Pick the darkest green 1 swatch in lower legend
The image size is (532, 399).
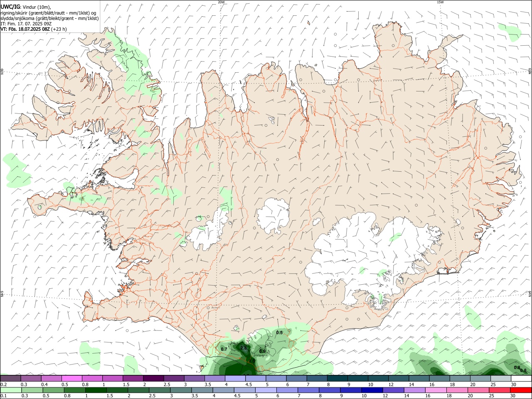click(x=96, y=390)
